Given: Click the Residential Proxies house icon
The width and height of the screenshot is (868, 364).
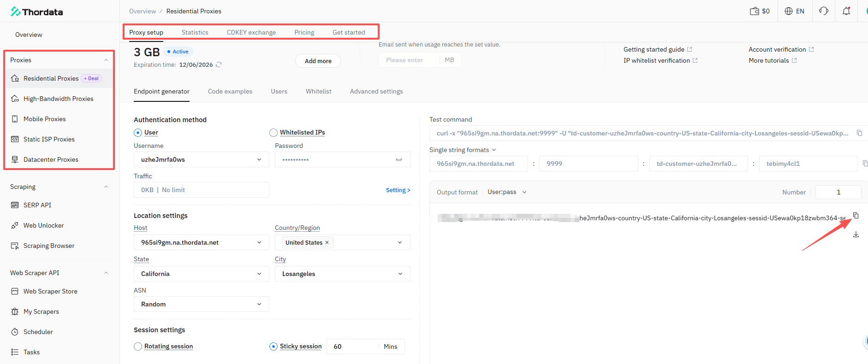Looking at the screenshot, I should [x=15, y=78].
